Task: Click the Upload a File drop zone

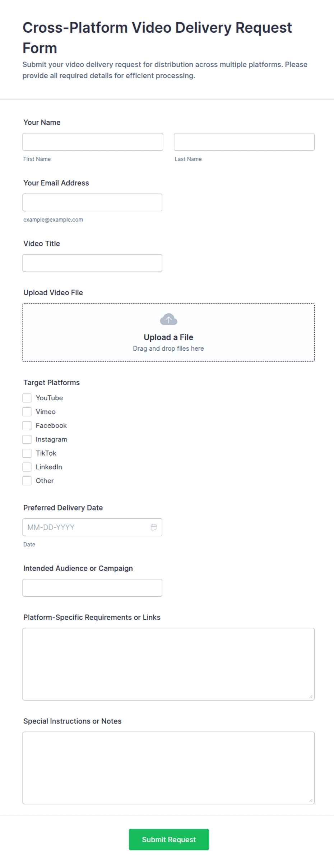Action: [168, 332]
